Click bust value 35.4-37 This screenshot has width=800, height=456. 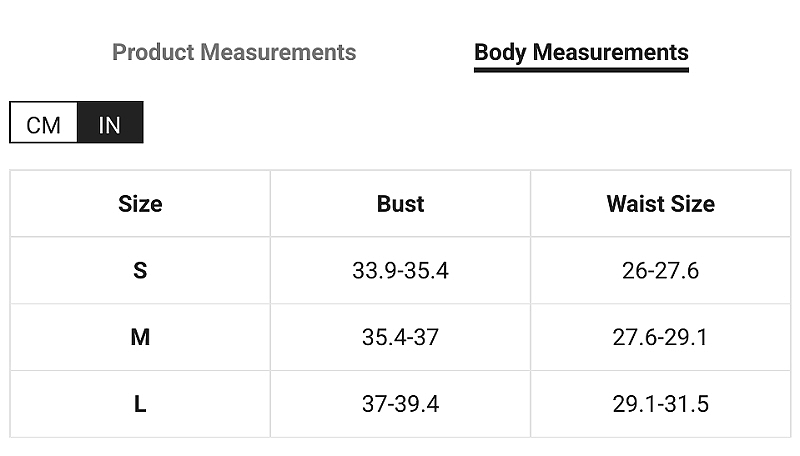click(x=400, y=337)
